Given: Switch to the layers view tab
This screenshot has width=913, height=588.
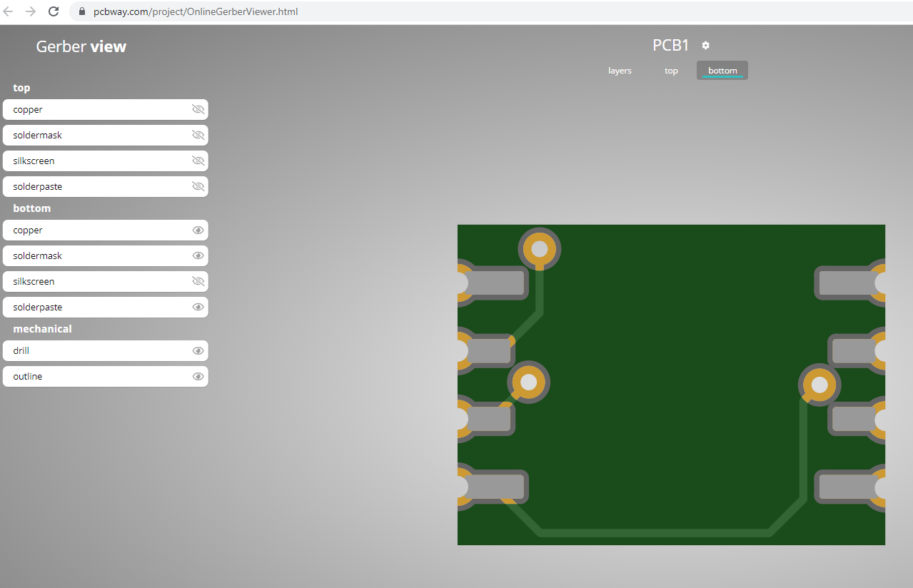Looking at the screenshot, I should click(x=620, y=71).
